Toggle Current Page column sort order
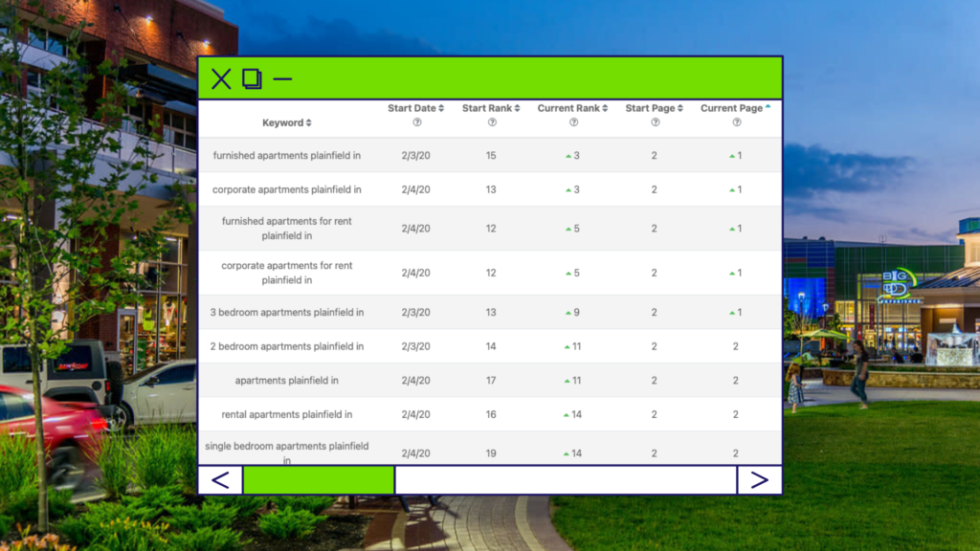 (735, 108)
